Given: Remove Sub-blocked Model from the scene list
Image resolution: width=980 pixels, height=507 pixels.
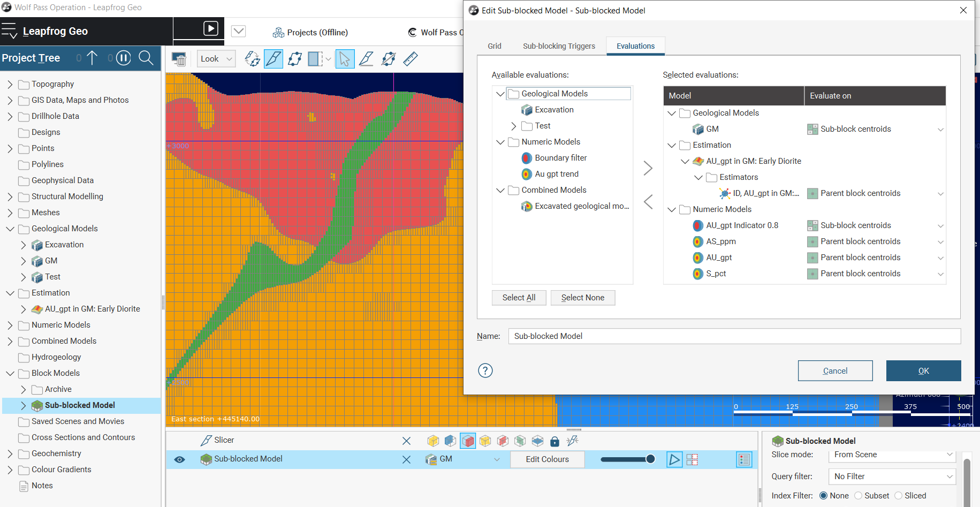Looking at the screenshot, I should 406,459.
